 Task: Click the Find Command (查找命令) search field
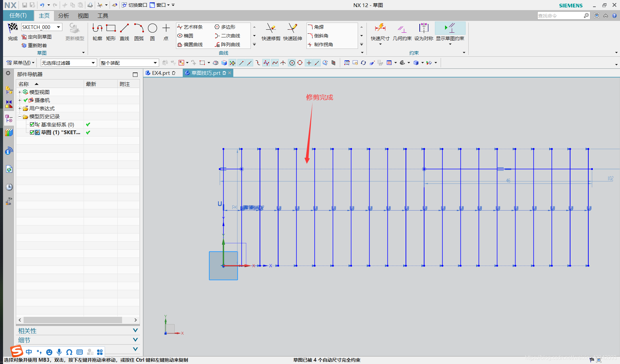560,16
